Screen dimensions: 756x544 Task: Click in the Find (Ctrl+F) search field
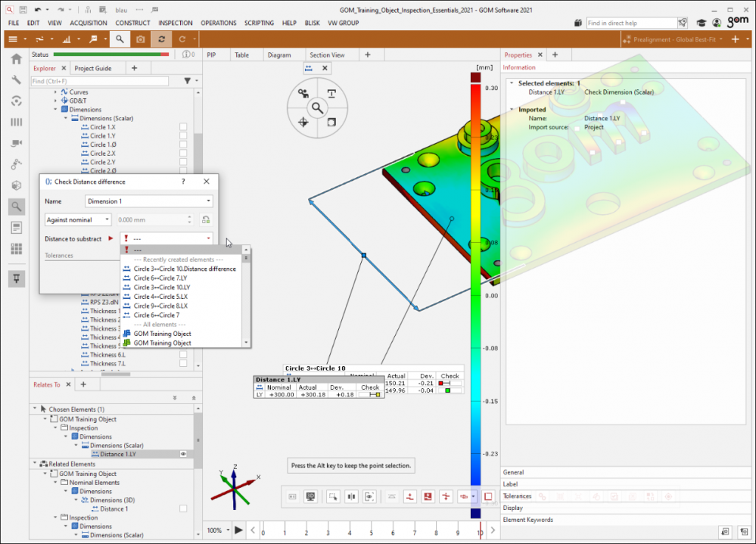click(x=98, y=81)
